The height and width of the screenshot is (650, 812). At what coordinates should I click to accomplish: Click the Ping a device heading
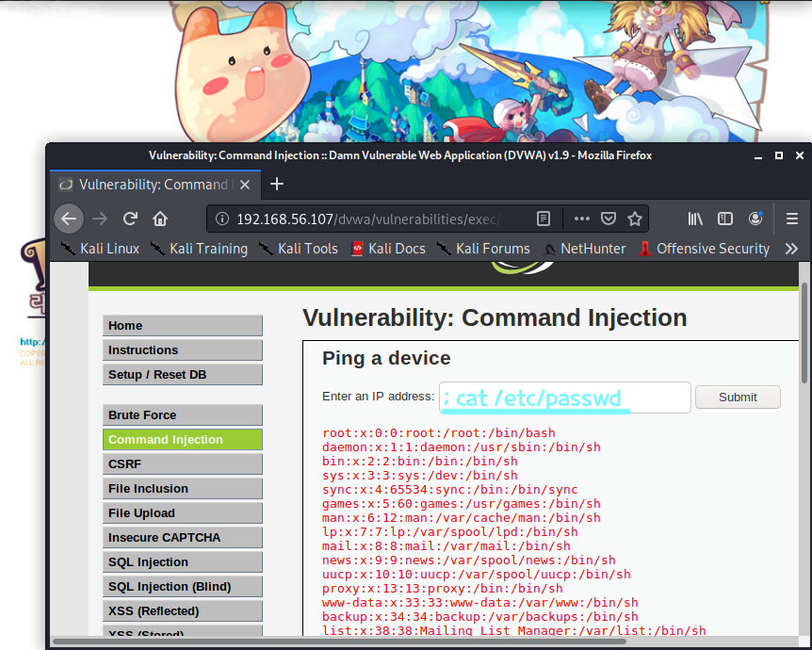point(386,358)
